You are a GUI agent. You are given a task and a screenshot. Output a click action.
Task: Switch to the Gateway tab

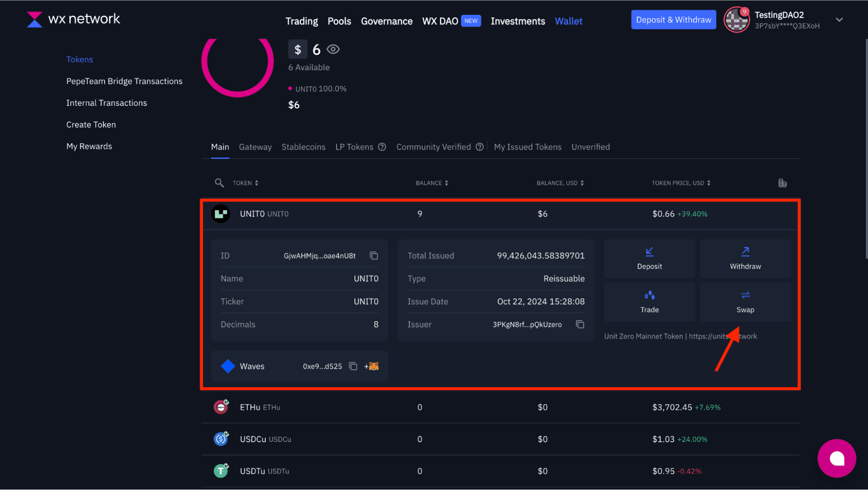click(255, 147)
